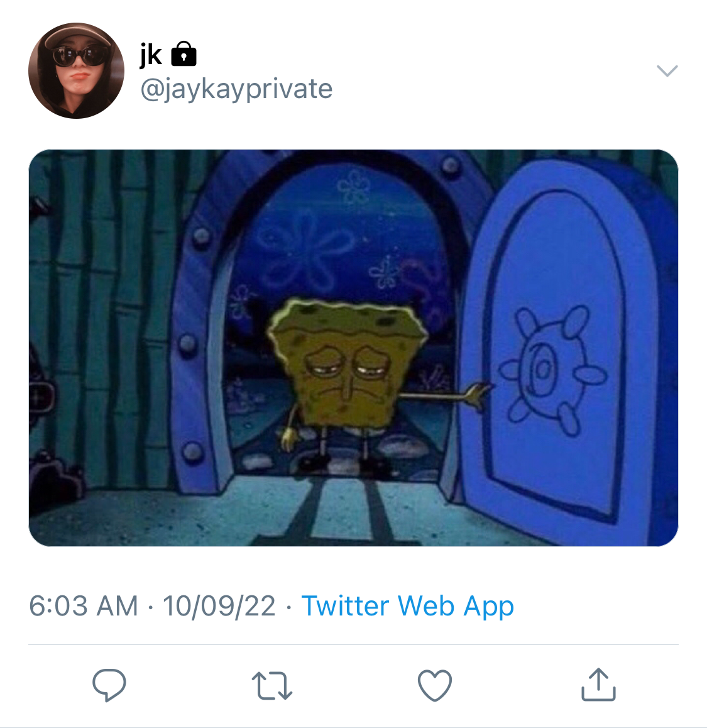Click the display name jk
The height and width of the screenshot is (728, 707).
click(x=151, y=55)
